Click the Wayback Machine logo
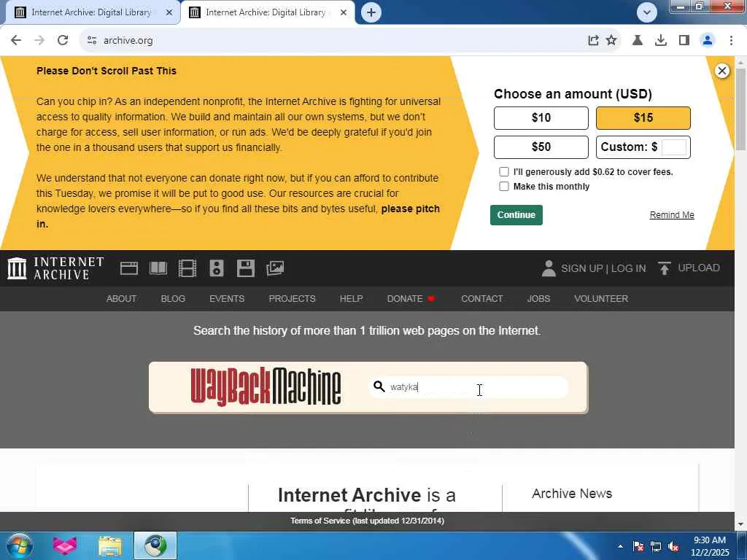This screenshot has height=560, width=747. pyautogui.click(x=266, y=386)
